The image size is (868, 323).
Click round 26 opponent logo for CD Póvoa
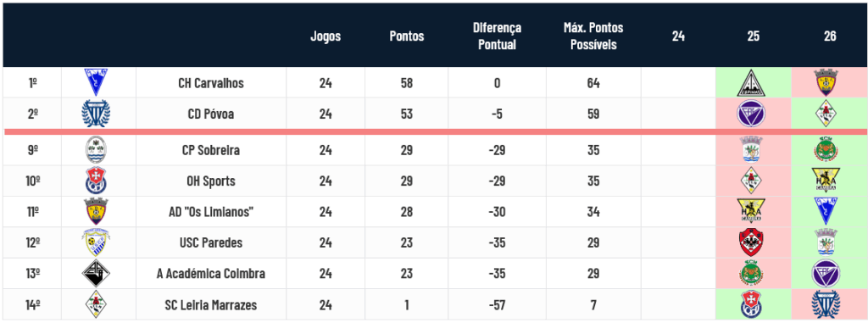click(x=828, y=114)
